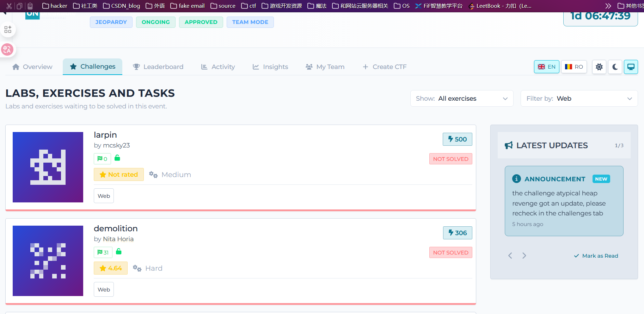Click the megaphone Latest Updates icon
644x314 pixels.
point(509,145)
